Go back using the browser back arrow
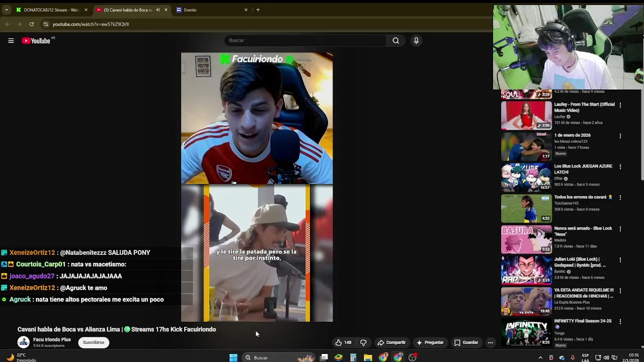The height and width of the screenshot is (362, 644). point(8,24)
